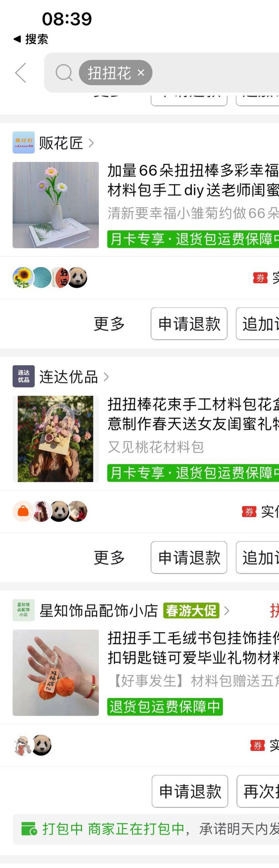Open the daisy flower product thumbnail
279x868 pixels.
pyautogui.click(x=56, y=205)
